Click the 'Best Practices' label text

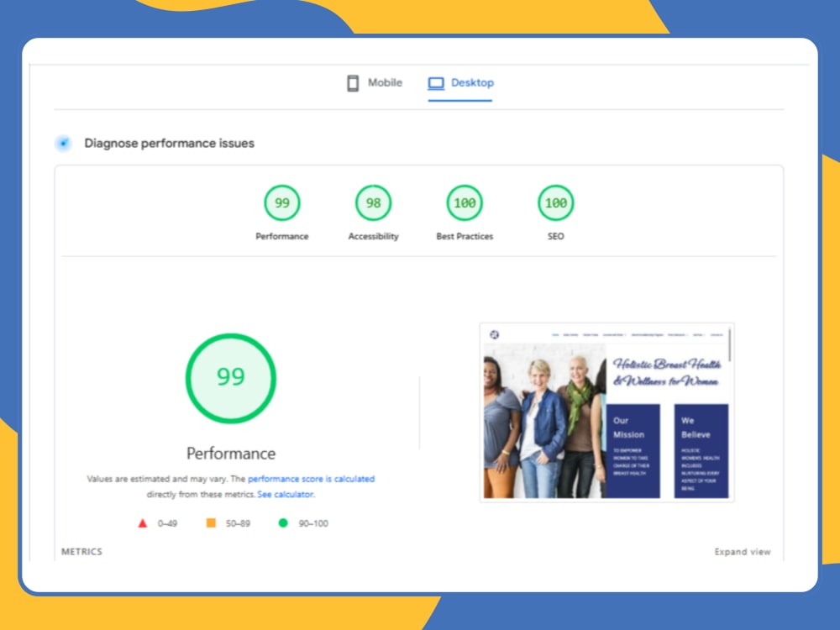pyautogui.click(x=465, y=236)
